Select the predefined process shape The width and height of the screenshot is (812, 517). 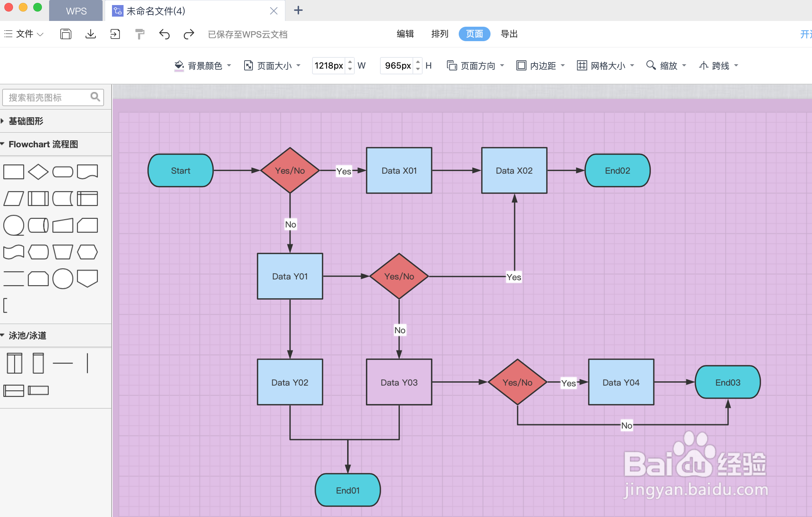[38, 199]
